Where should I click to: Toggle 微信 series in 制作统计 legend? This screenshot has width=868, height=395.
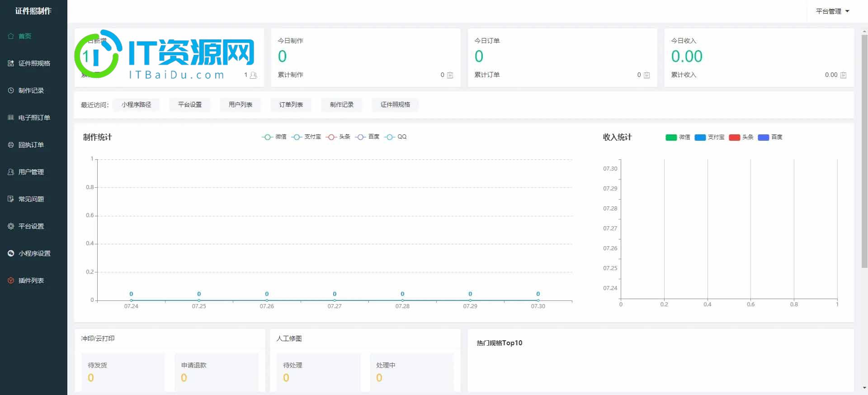click(x=274, y=137)
